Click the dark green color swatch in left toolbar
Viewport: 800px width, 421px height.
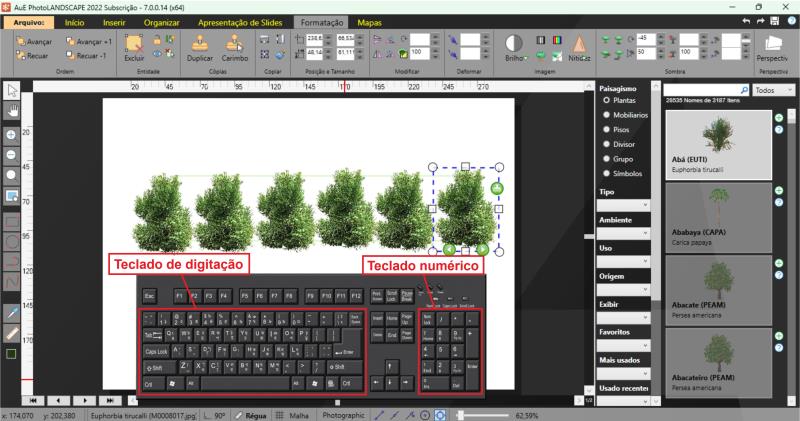(11, 354)
